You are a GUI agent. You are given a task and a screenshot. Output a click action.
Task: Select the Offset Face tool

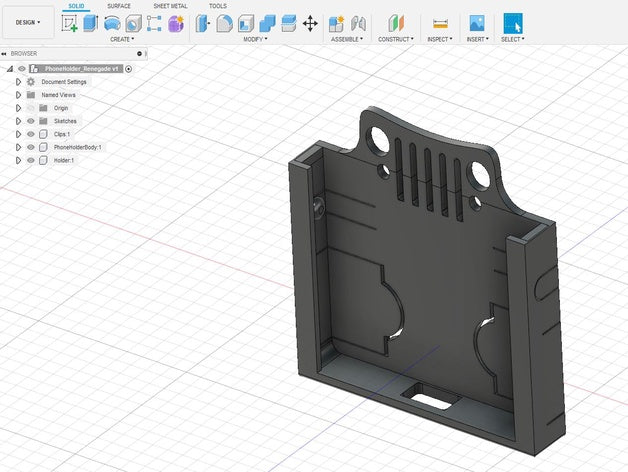point(289,24)
